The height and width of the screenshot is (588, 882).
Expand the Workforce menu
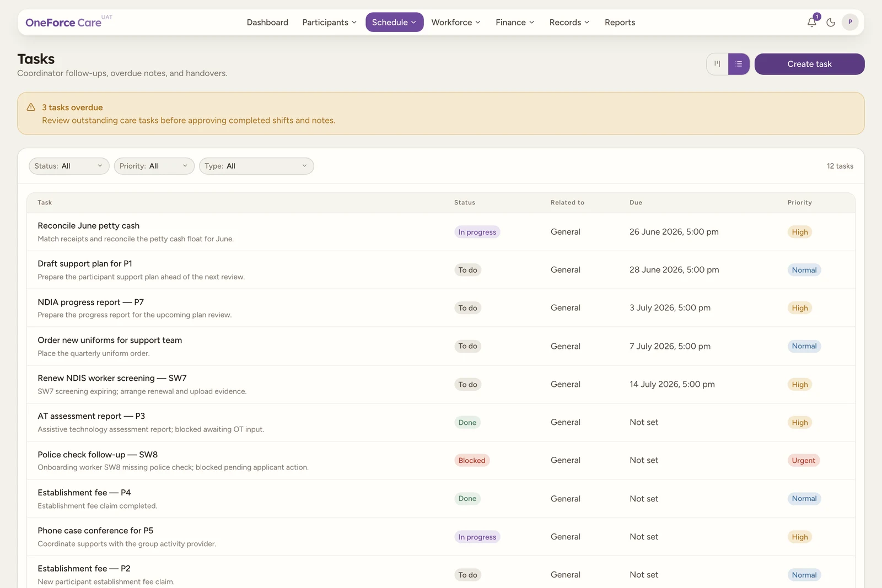(x=456, y=22)
